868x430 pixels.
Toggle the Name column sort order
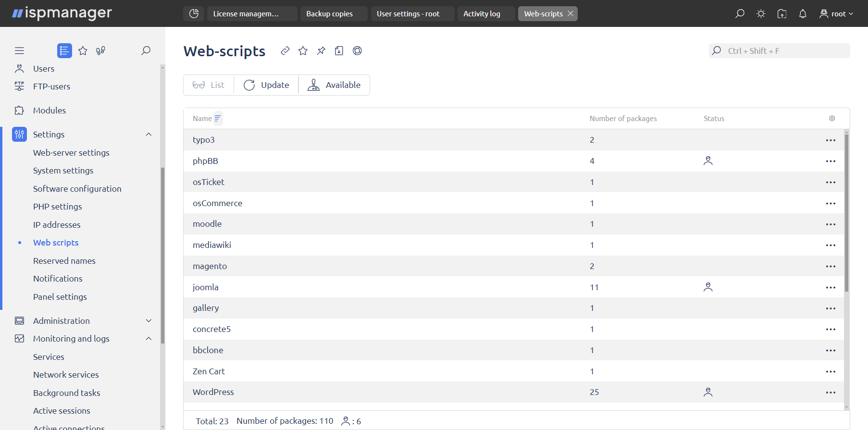point(218,119)
